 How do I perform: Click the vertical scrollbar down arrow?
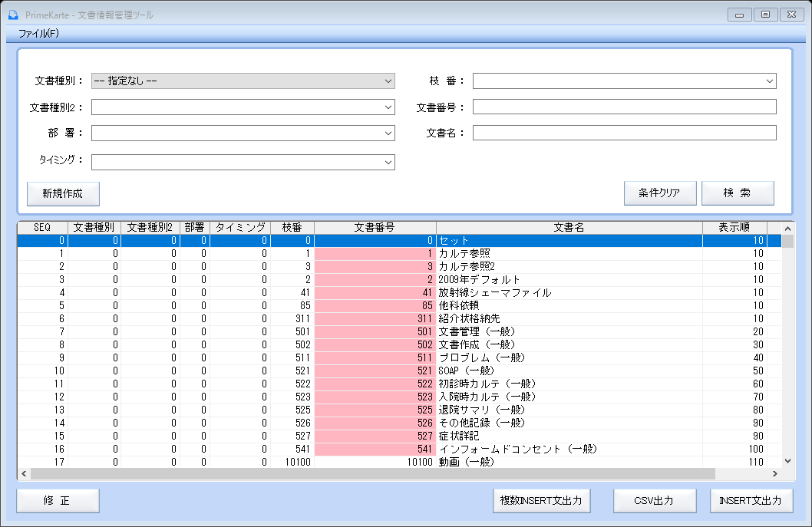pyautogui.click(x=787, y=461)
